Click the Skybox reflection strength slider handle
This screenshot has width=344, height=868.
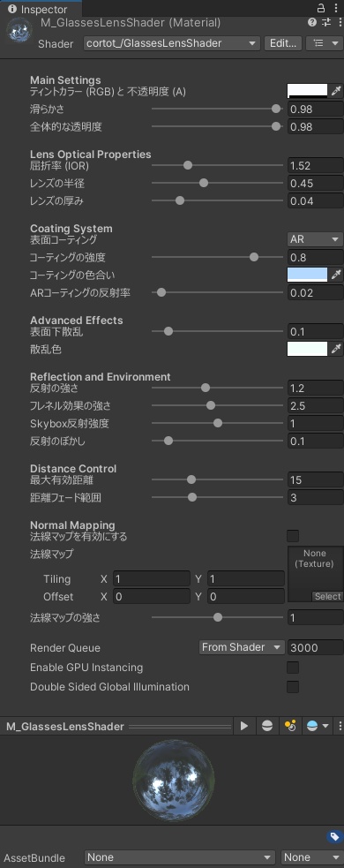(x=218, y=424)
